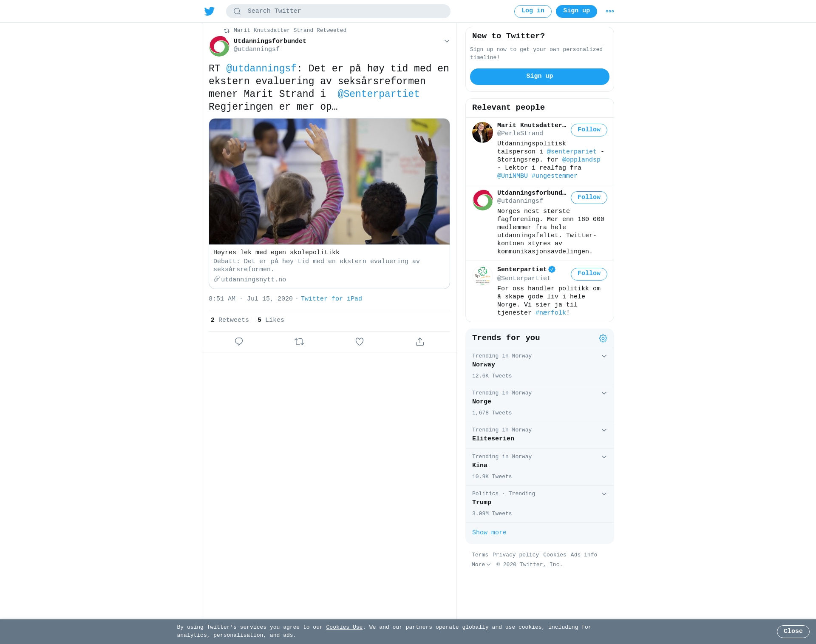The image size is (816, 644).
Task: Click Utdanningsforbundet avatar on the tweet
Action: (x=219, y=46)
